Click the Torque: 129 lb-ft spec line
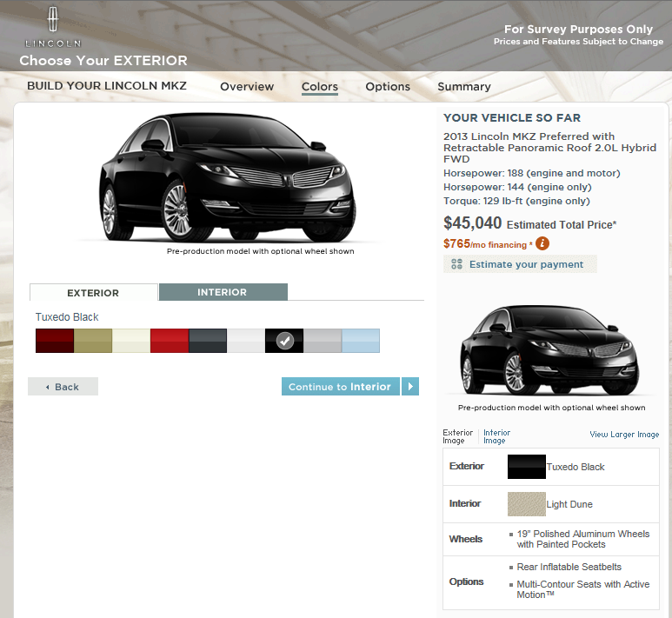 516,201
